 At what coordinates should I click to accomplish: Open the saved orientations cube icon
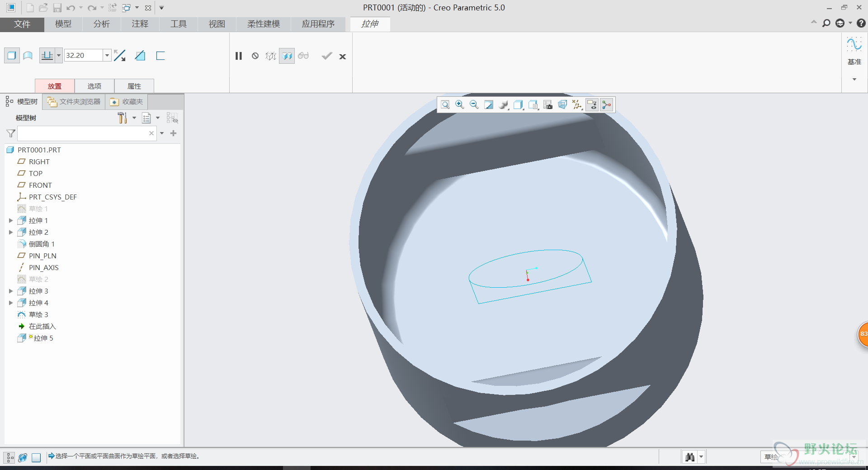(x=518, y=105)
